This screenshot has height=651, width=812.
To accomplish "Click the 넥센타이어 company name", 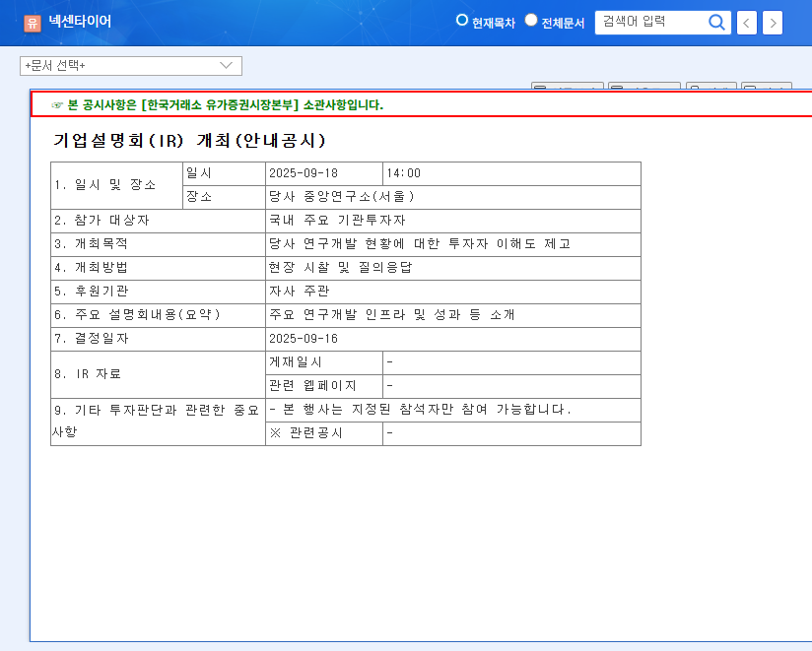I will (80, 22).
